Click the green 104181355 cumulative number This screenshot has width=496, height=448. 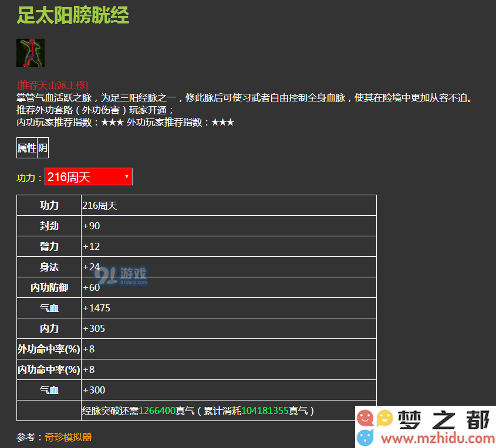265,410
